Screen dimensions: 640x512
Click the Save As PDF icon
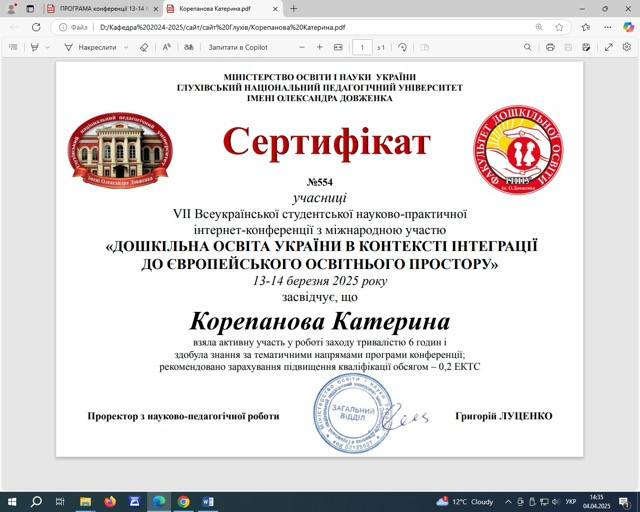pyautogui.click(x=587, y=47)
